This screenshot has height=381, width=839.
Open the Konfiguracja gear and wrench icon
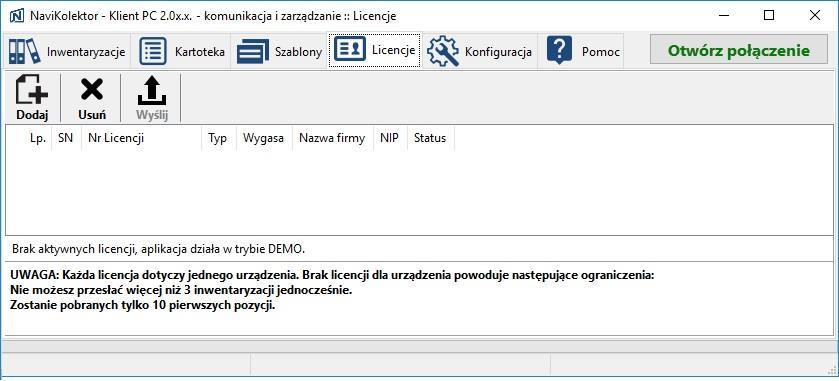(x=443, y=51)
